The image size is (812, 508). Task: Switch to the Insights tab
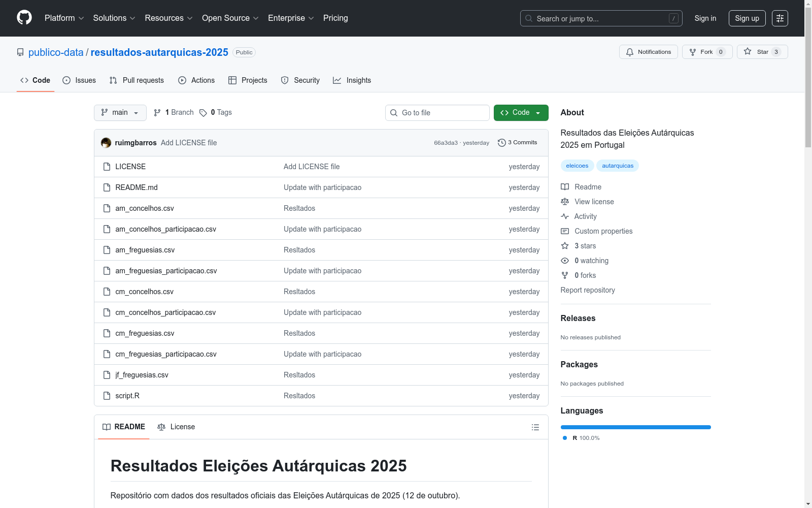(352, 80)
